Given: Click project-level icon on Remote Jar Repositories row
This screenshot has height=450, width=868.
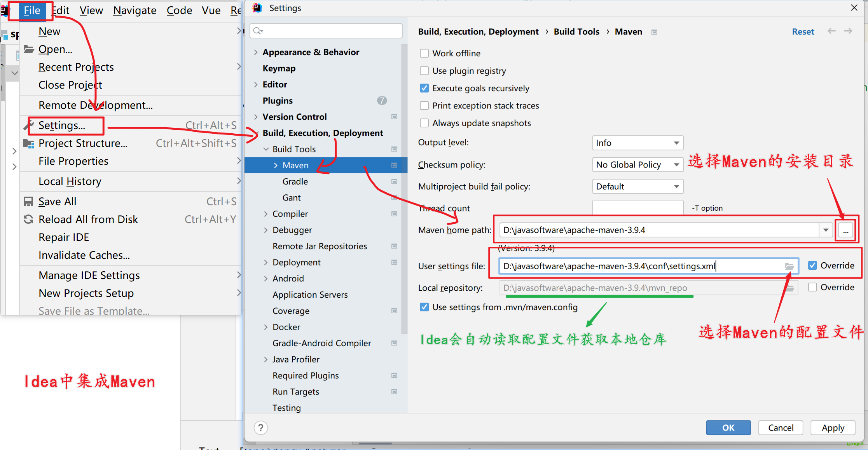Looking at the screenshot, I should click(x=394, y=246).
